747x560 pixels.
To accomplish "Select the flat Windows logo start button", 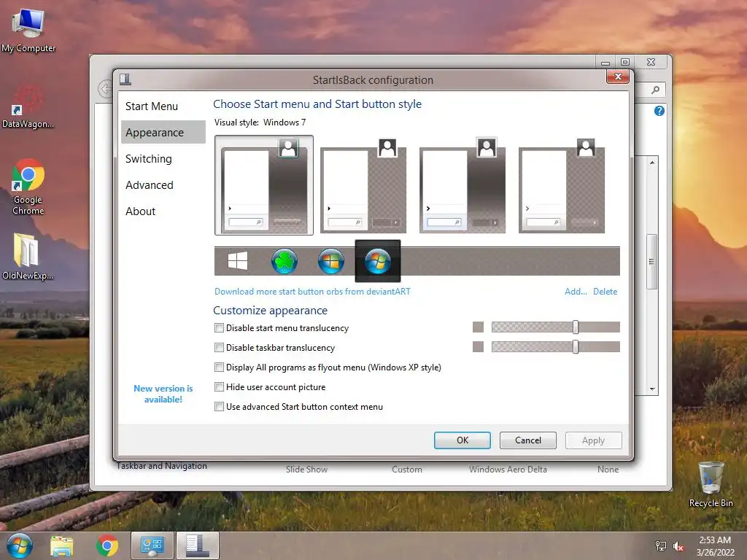I will 238,261.
